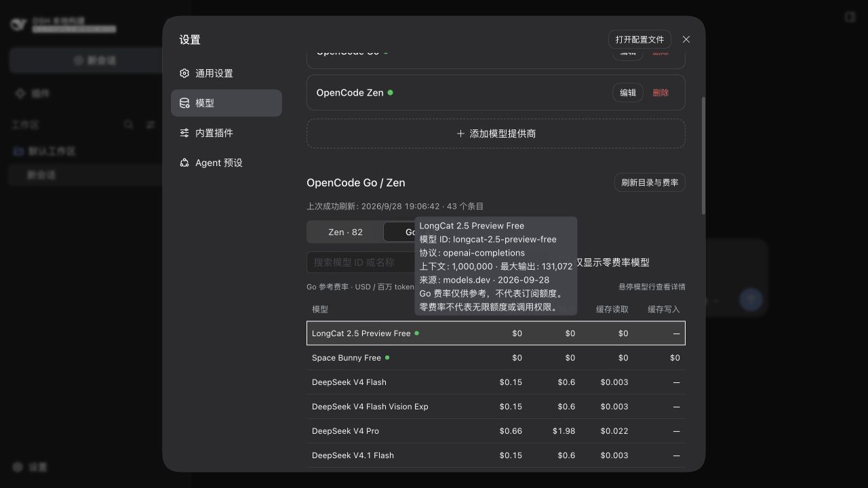Click the $0.66 price cell

click(x=511, y=431)
